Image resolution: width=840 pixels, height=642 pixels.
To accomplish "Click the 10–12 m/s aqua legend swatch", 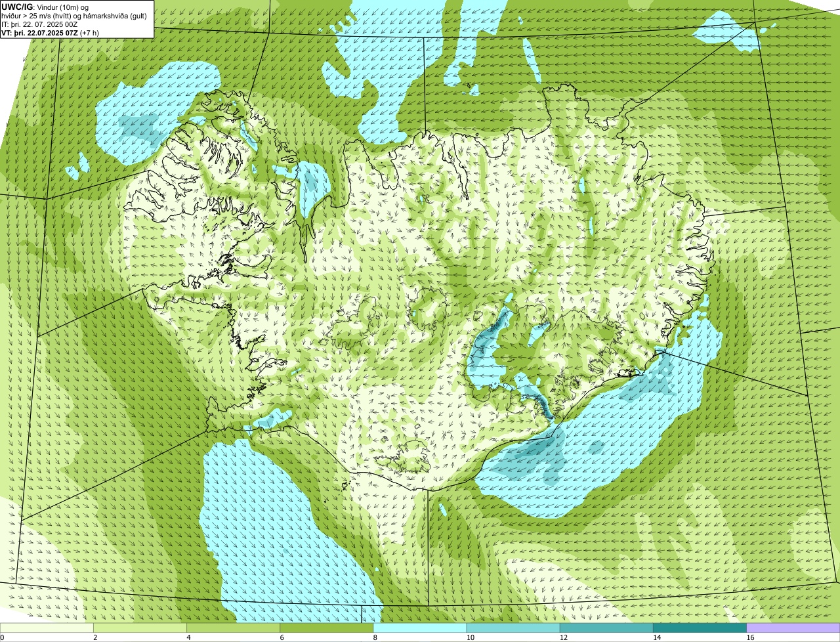I will point(513,628).
